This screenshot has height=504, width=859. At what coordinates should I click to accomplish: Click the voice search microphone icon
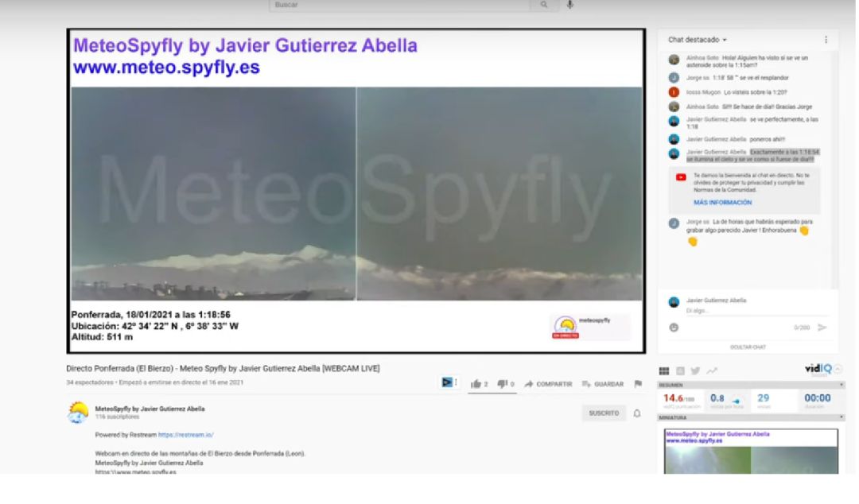pos(569,5)
